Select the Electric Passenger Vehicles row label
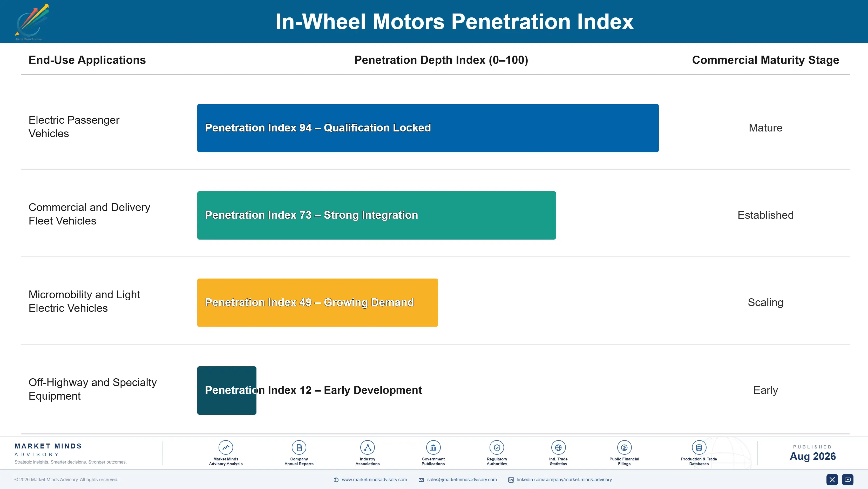868x489 pixels. 74,127
